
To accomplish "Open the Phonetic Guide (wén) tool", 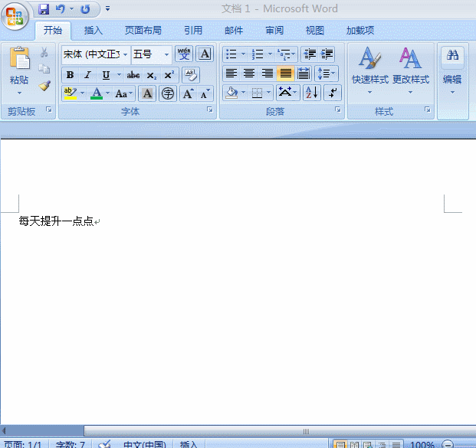I will click(184, 54).
